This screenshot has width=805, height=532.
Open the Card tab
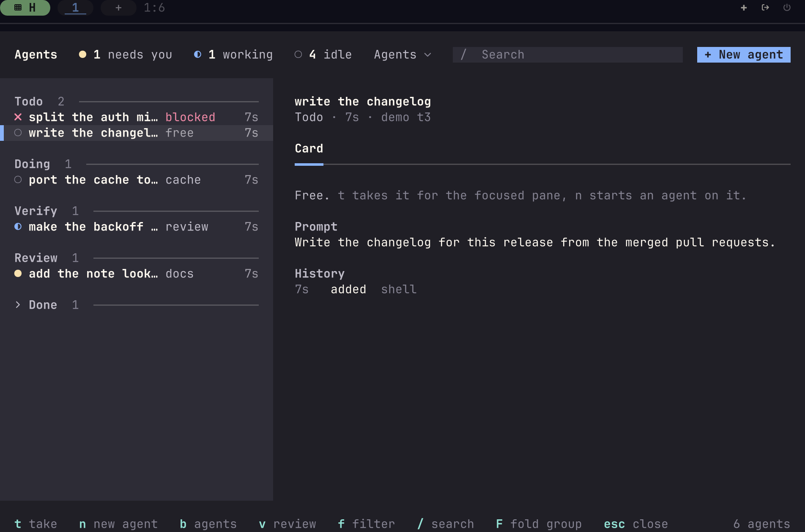coord(309,149)
